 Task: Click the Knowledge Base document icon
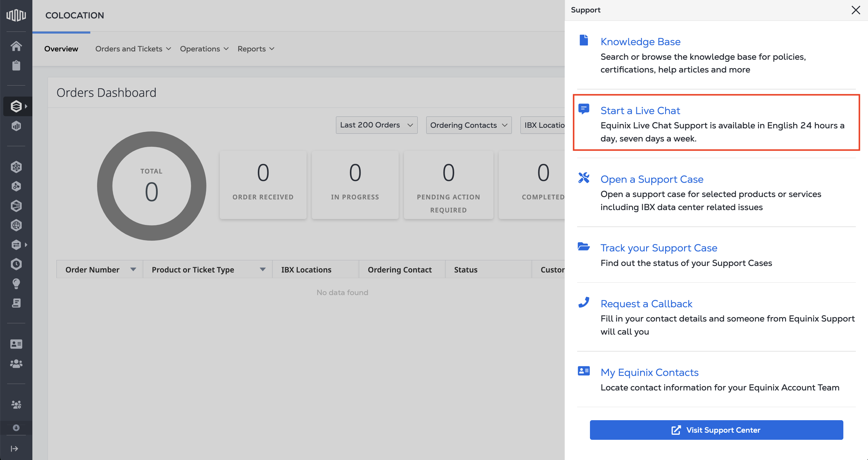point(584,40)
